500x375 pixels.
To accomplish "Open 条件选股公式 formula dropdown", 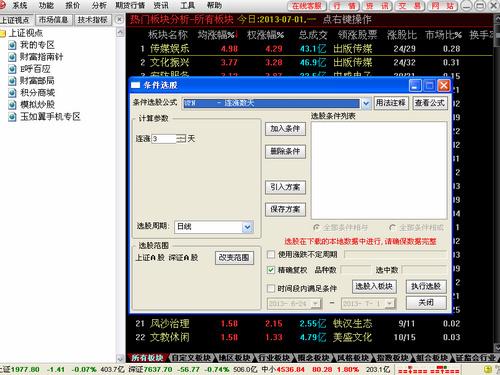I will click(x=366, y=103).
